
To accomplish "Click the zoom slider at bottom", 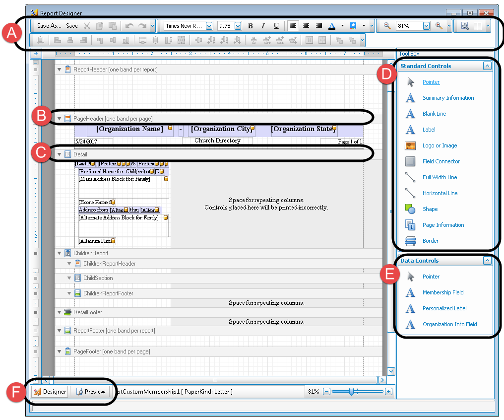I will [351, 391].
